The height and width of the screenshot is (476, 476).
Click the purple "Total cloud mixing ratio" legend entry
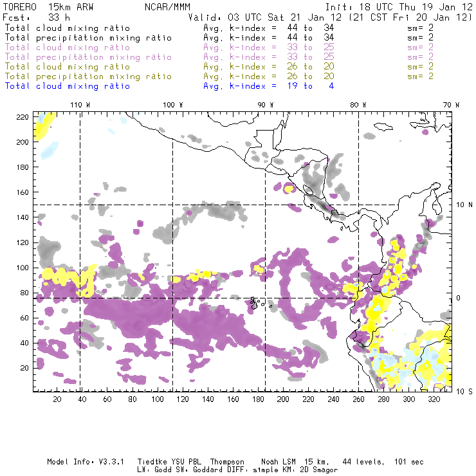pos(68,48)
